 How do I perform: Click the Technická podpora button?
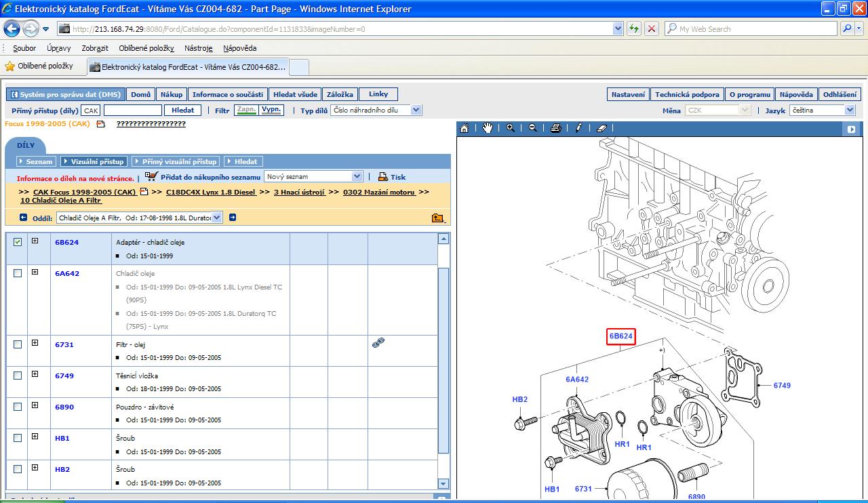click(687, 95)
